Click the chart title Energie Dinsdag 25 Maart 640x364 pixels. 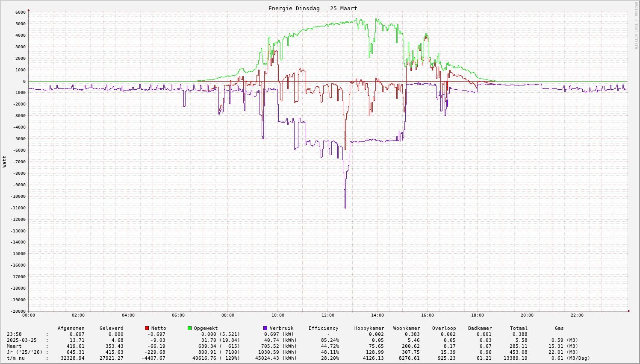(313, 9)
